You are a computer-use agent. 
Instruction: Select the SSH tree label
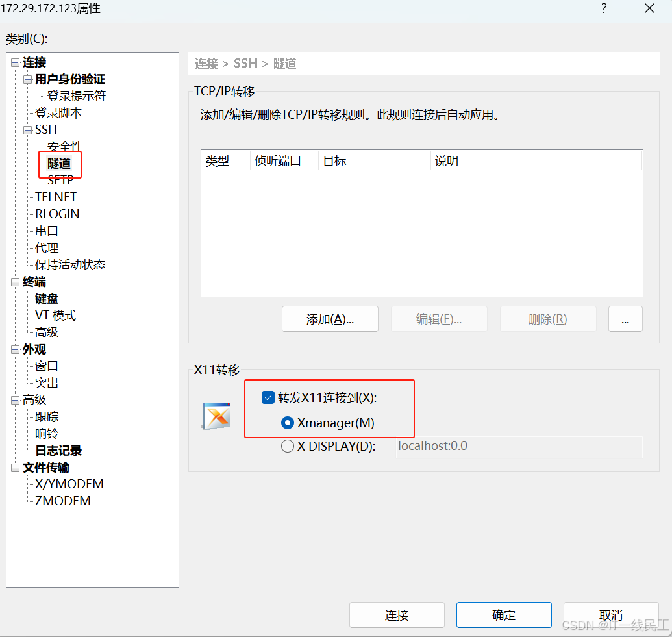[x=46, y=130]
